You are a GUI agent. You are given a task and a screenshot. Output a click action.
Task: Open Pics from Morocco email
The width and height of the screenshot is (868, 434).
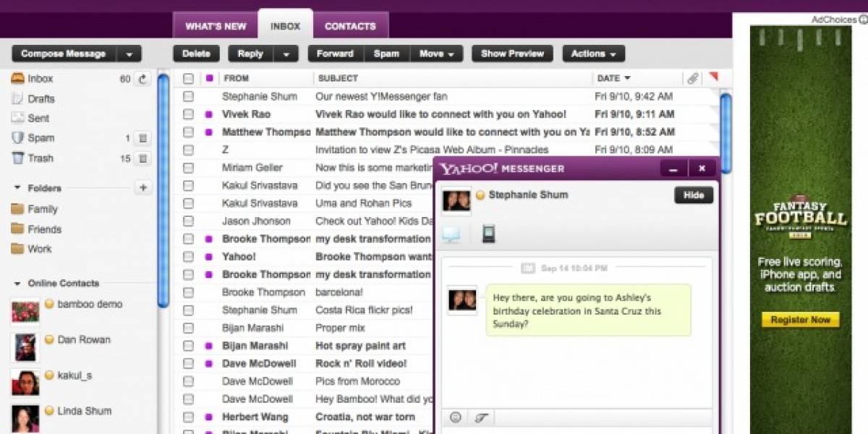[x=357, y=381]
